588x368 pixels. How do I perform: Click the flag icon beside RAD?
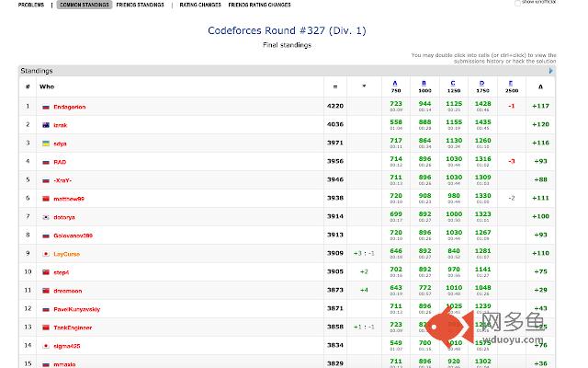click(x=46, y=162)
